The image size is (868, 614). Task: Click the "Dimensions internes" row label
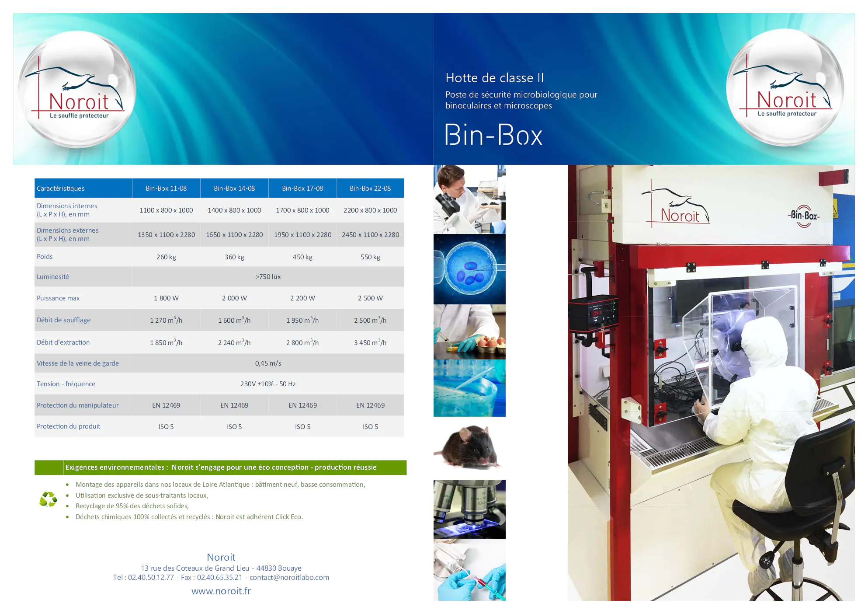(x=67, y=210)
